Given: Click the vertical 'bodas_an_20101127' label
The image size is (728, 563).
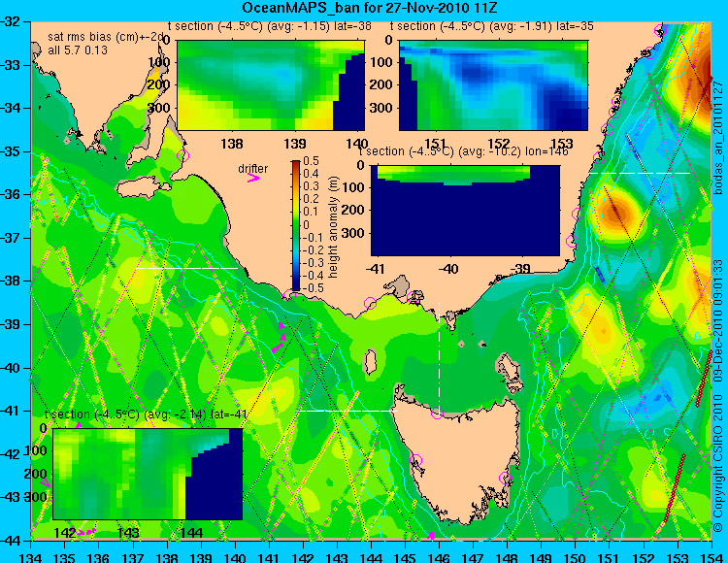Looking at the screenshot, I should (718, 138).
